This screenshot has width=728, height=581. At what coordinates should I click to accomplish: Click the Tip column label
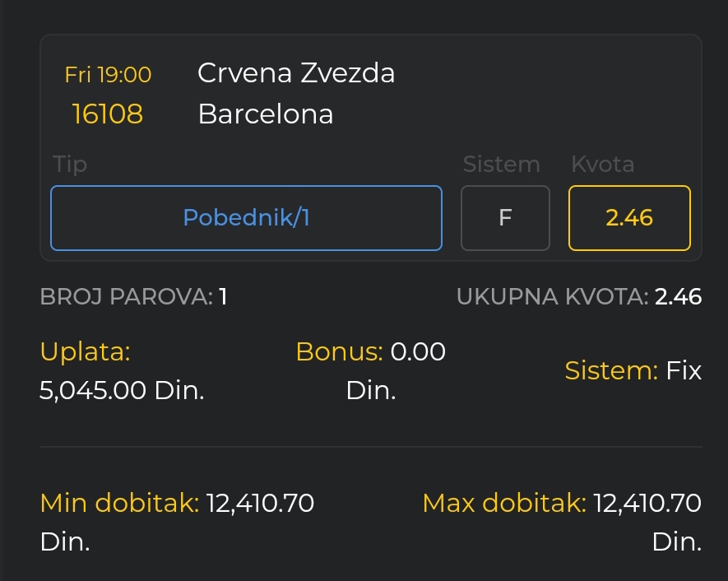[70, 165]
